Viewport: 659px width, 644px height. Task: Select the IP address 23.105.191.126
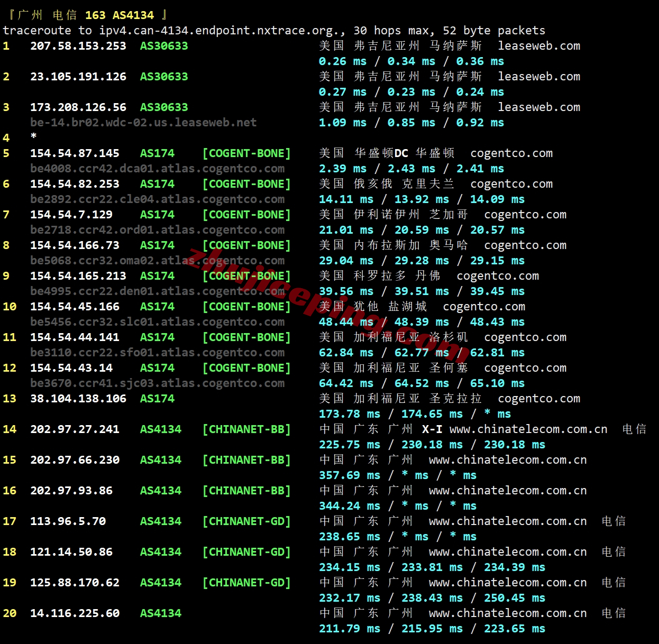78,77
